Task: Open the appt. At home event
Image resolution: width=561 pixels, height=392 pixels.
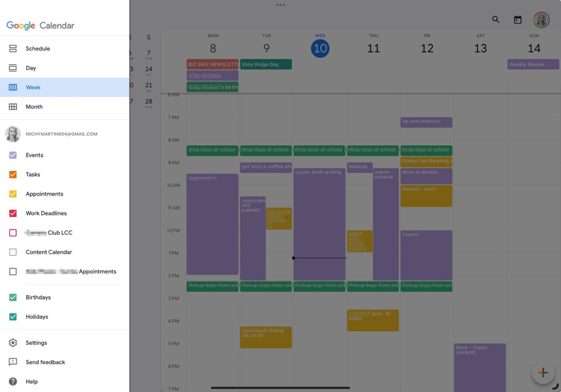Action: point(373,320)
